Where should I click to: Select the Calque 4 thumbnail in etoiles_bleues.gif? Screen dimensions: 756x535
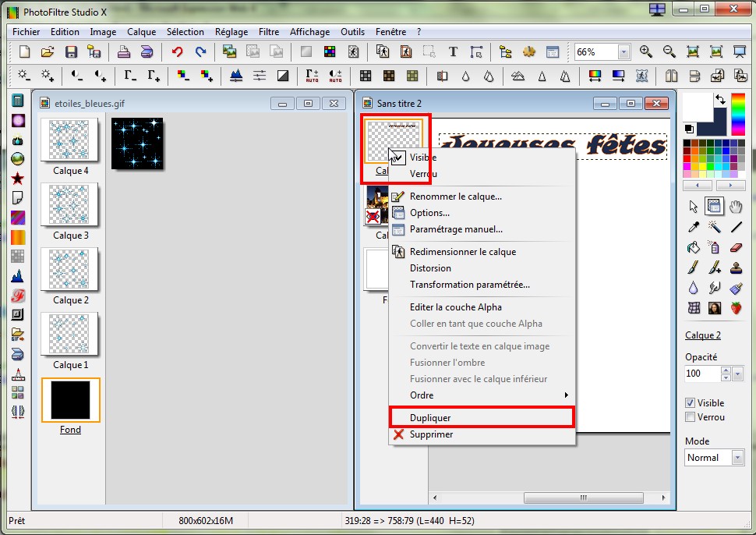pos(69,140)
